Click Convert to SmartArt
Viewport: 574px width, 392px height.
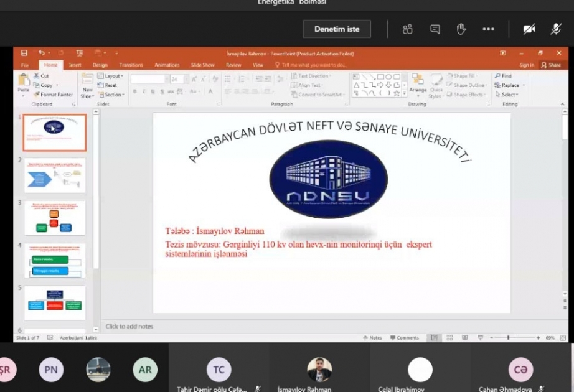[x=318, y=95]
